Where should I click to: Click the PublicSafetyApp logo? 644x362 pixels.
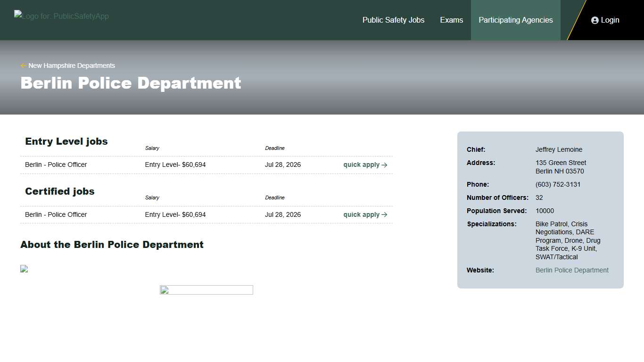[61, 16]
